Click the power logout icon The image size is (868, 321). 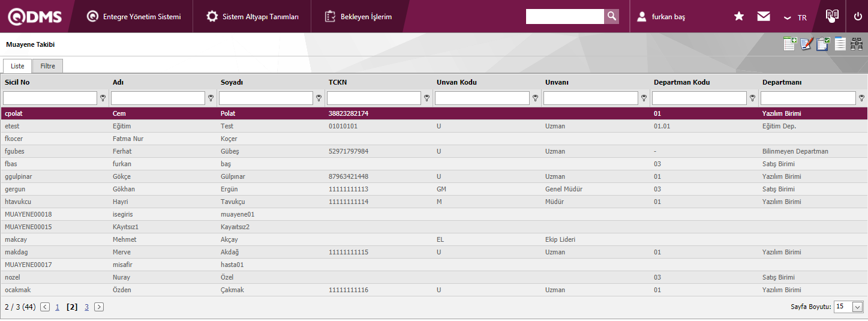[858, 16]
